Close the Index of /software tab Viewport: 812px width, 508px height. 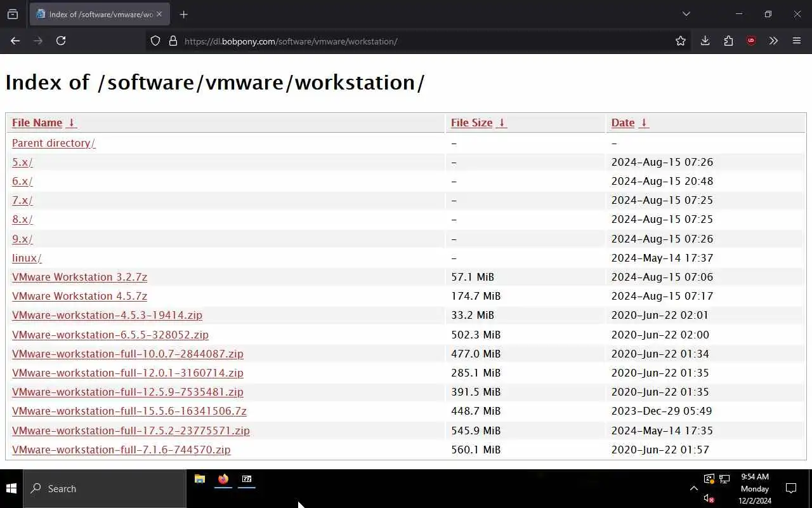pyautogui.click(x=159, y=14)
